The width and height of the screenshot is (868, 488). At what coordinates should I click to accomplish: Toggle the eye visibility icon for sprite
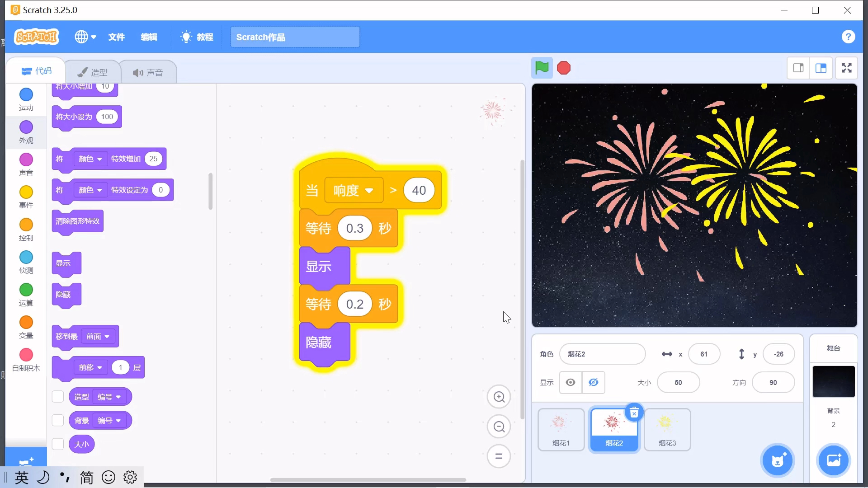point(571,383)
